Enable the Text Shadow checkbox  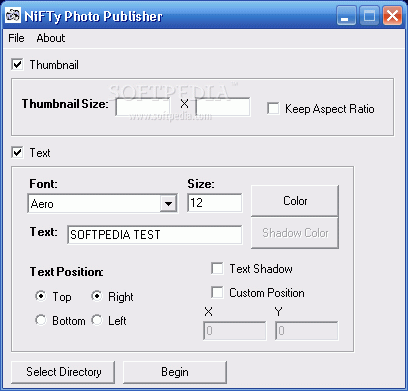(x=217, y=269)
